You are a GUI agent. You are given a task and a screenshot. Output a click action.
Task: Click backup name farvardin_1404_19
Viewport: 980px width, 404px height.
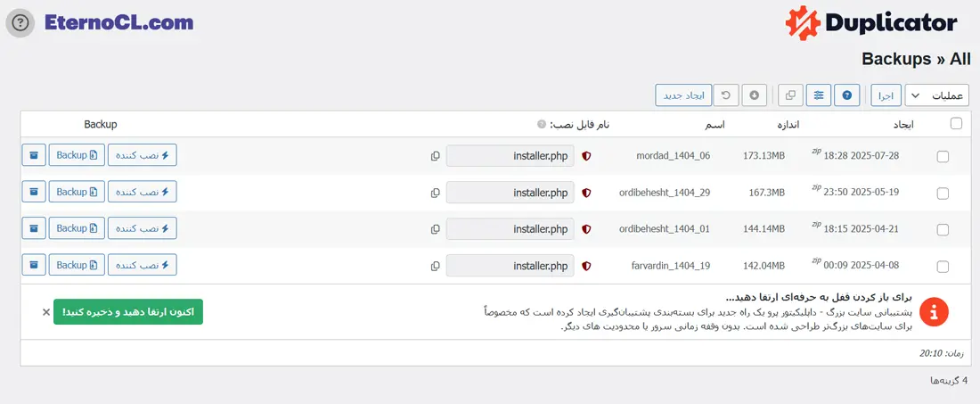(x=671, y=266)
